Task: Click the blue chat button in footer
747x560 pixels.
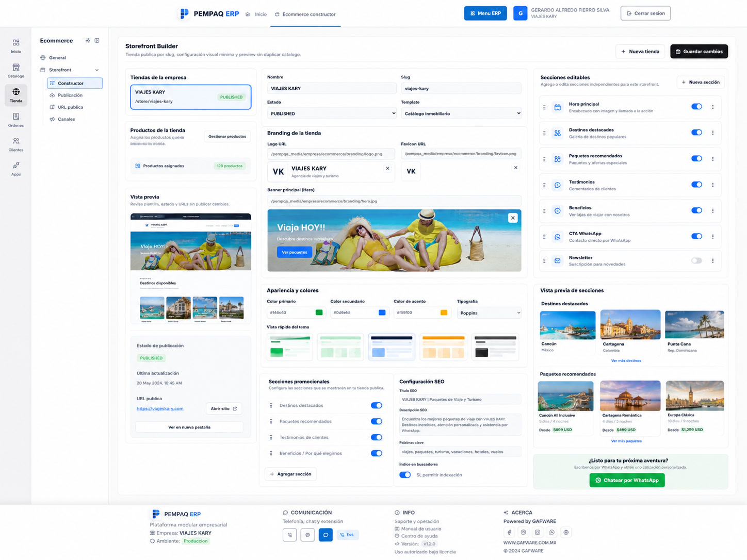Action: click(x=326, y=535)
